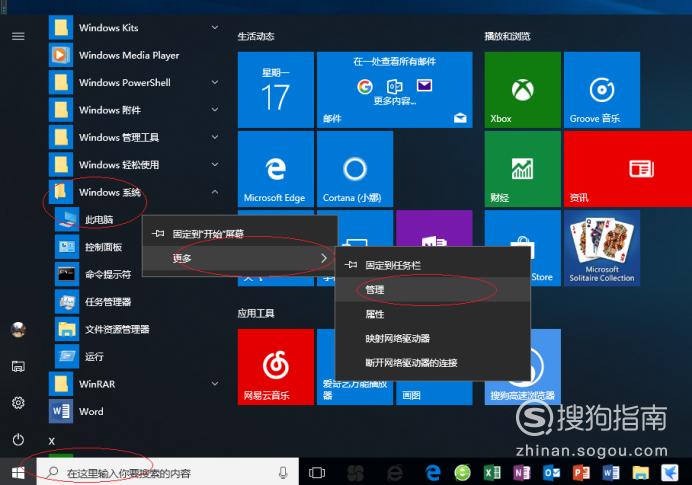
Task: Open 文件资源管理器 from app list
Action: [115, 329]
